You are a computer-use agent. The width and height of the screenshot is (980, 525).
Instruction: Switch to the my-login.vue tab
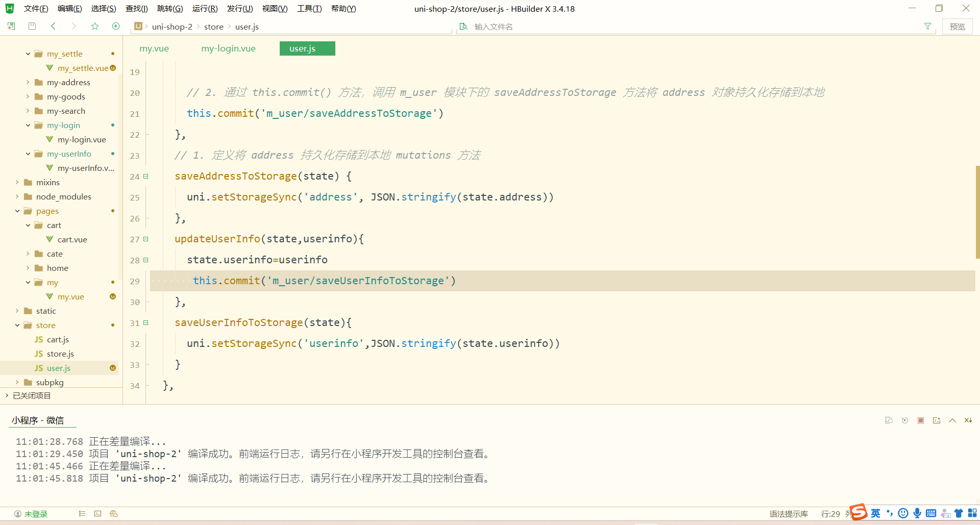point(228,48)
